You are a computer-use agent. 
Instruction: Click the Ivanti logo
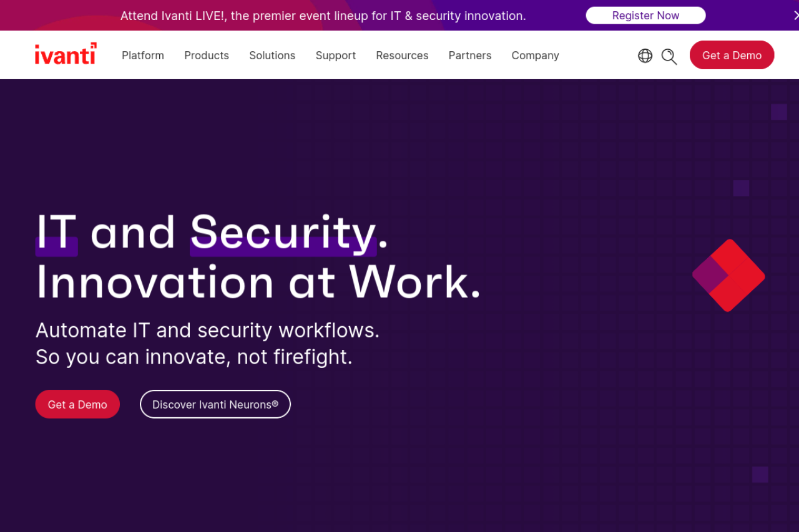pos(66,54)
